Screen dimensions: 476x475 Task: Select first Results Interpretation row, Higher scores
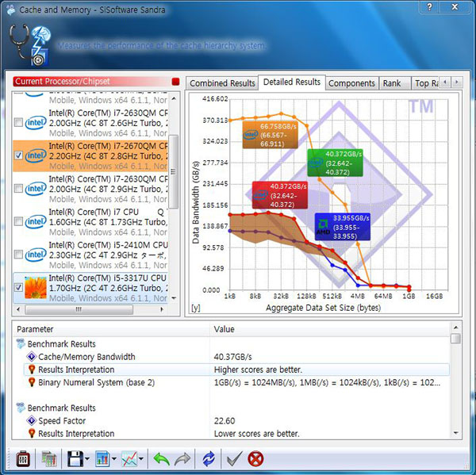point(236,370)
